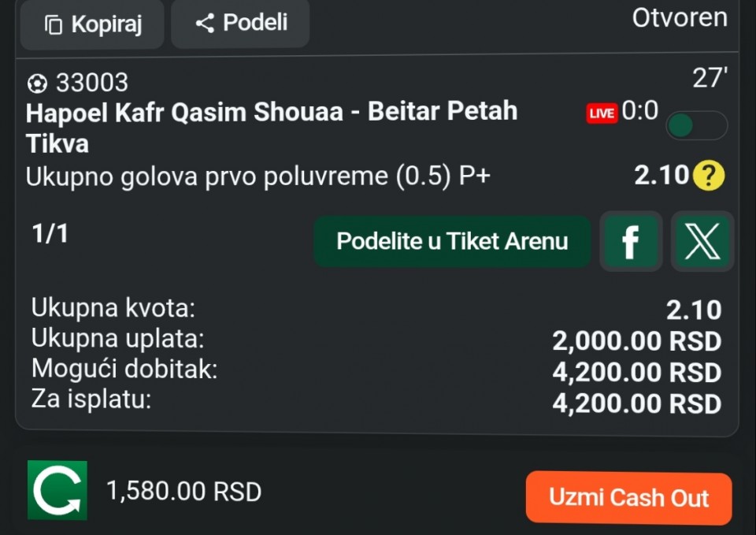Click the red LIVE badge
756x535 pixels.
click(x=602, y=113)
